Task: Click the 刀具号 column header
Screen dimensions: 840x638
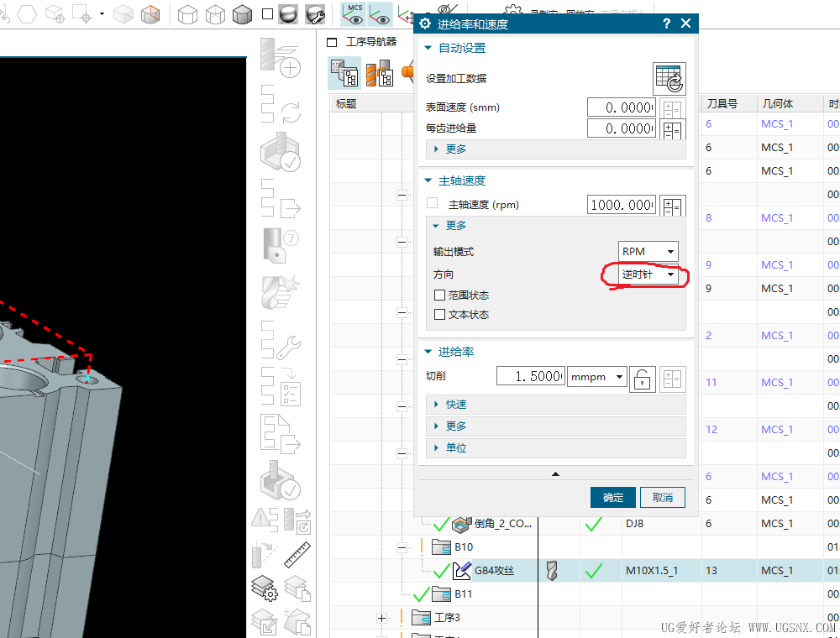Action: (x=722, y=104)
